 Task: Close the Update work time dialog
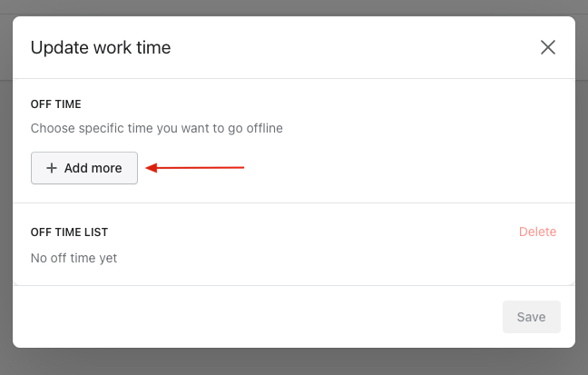[x=548, y=47]
